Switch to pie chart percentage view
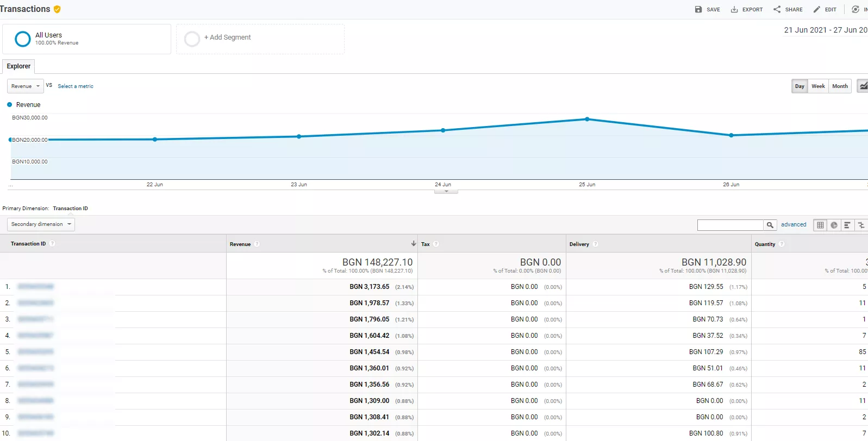This screenshot has height=441, width=868. (834, 225)
